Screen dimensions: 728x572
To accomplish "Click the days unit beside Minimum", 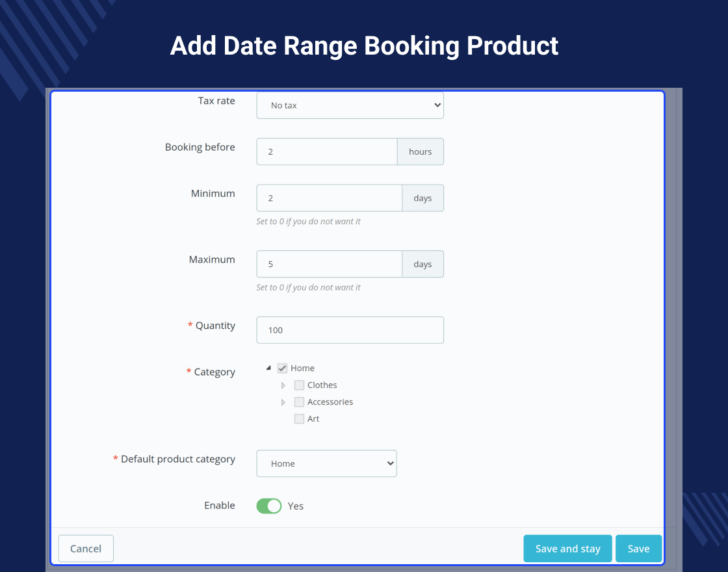I will click(x=422, y=198).
